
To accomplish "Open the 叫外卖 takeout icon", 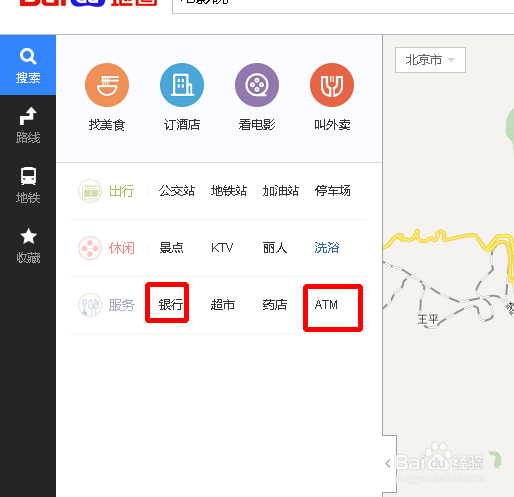I will tap(332, 85).
